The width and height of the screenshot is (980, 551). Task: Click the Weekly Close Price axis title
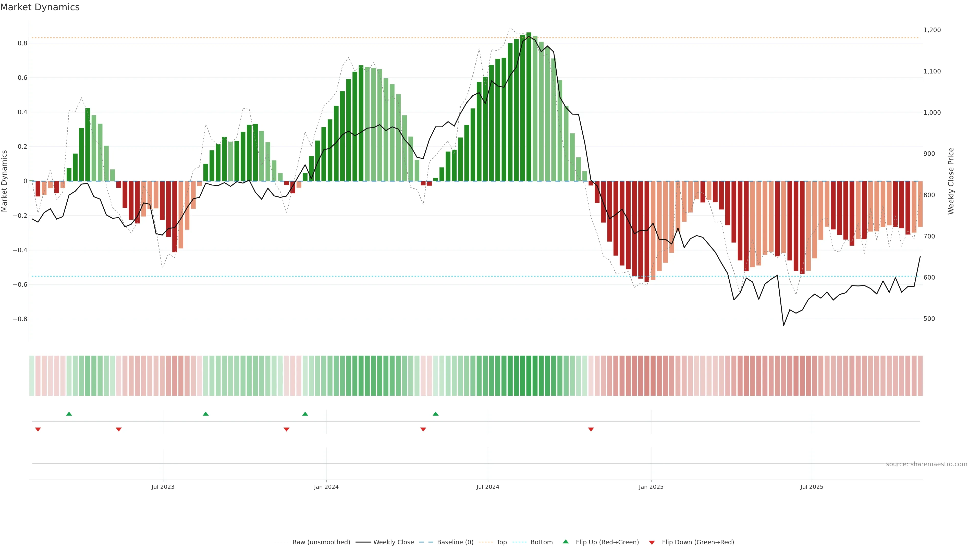951,181
